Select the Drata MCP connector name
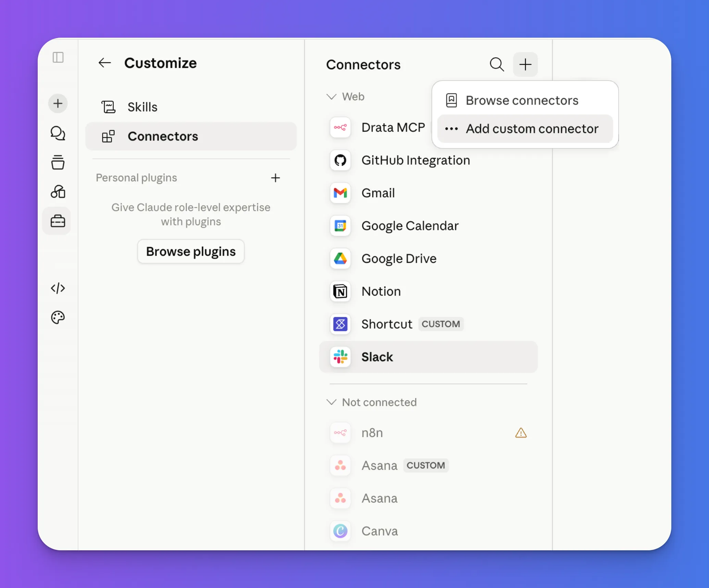Image resolution: width=709 pixels, height=588 pixels. (x=393, y=127)
